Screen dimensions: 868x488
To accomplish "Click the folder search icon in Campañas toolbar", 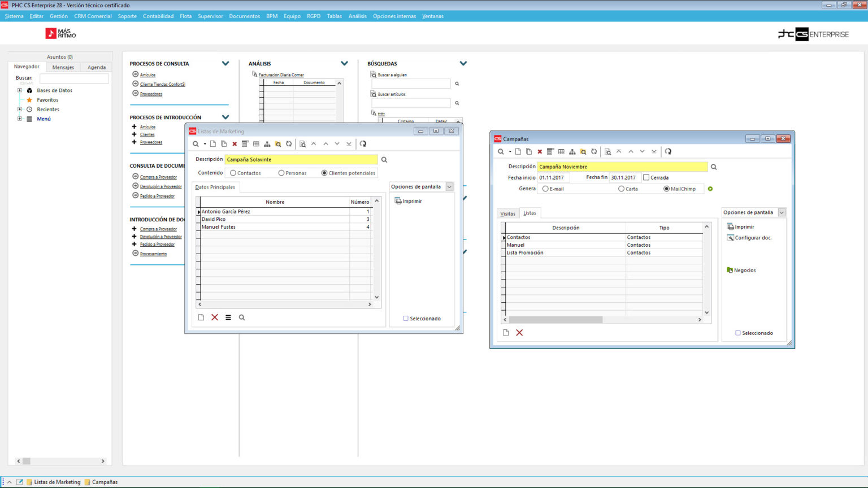I will pos(583,151).
